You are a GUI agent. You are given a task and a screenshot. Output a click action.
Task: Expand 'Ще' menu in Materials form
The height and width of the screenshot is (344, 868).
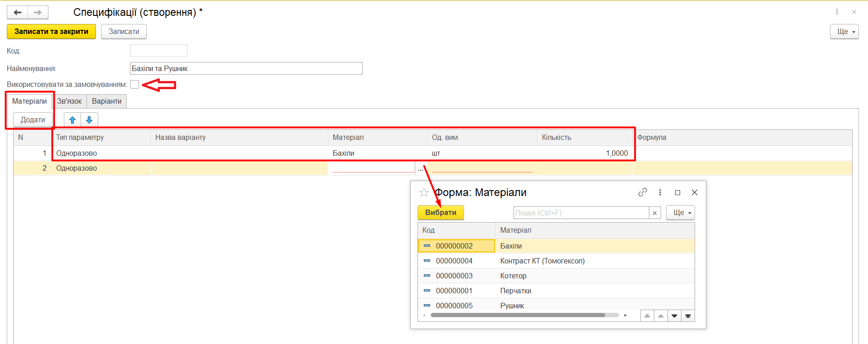click(680, 213)
